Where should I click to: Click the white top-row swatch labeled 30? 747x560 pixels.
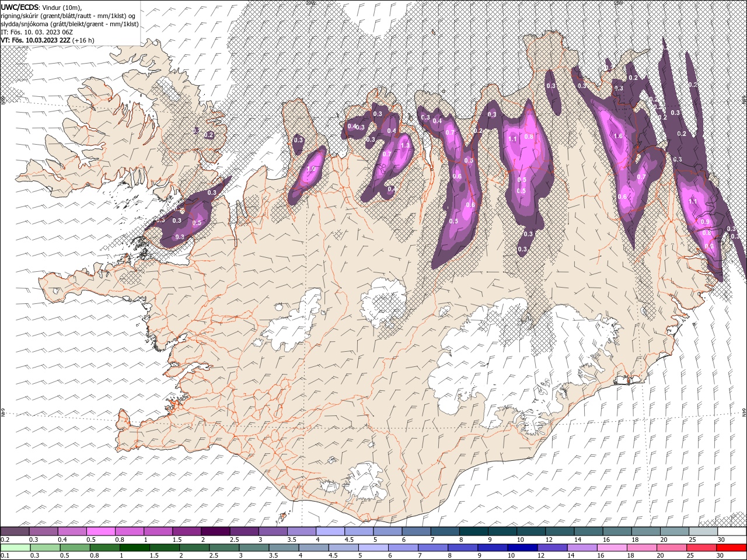[x=732, y=531]
